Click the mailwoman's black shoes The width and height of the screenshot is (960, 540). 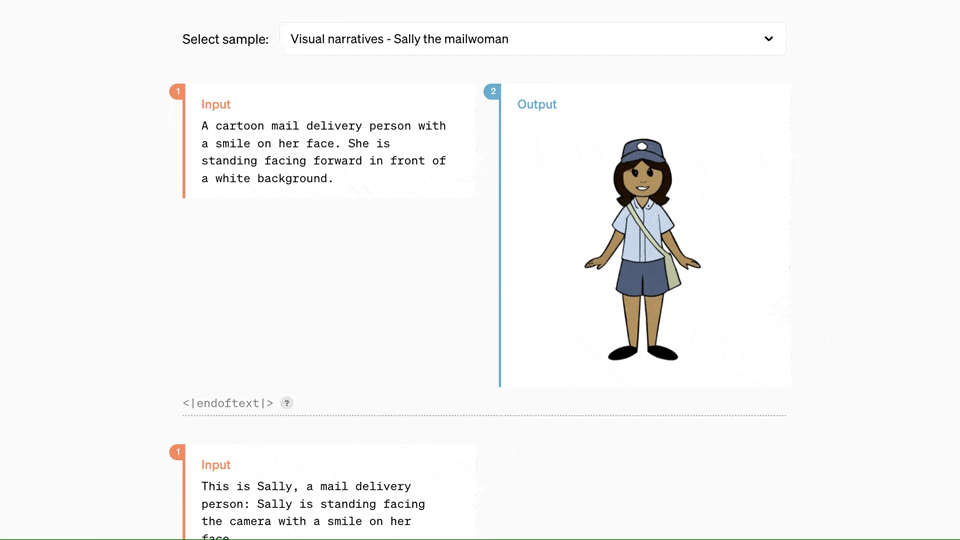pos(643,352)
